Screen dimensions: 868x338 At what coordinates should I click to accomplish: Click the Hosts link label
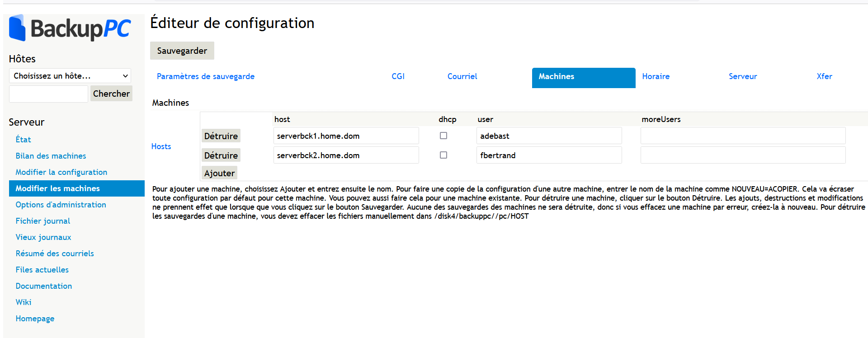[x=161, y=146]
